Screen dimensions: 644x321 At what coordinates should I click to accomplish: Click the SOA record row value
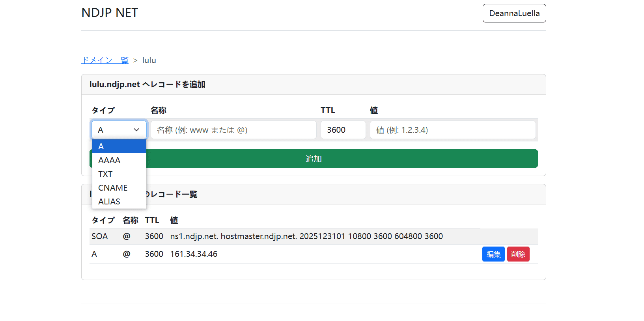point(306,236)
